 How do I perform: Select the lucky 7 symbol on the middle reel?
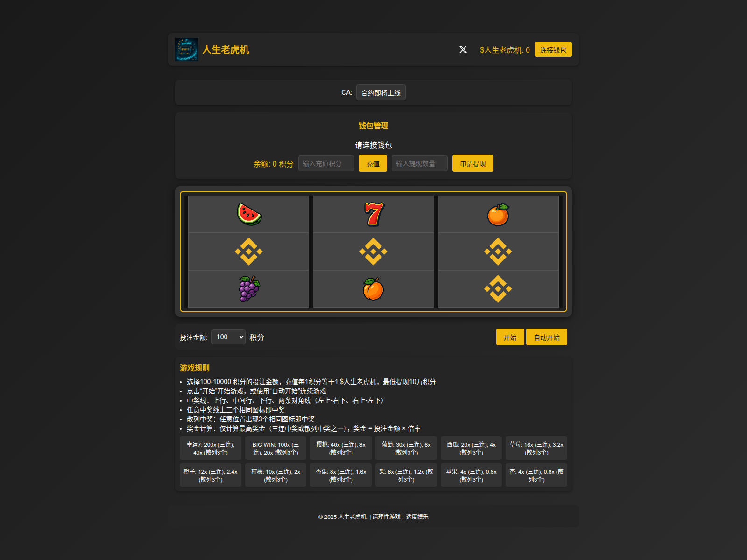373,214
